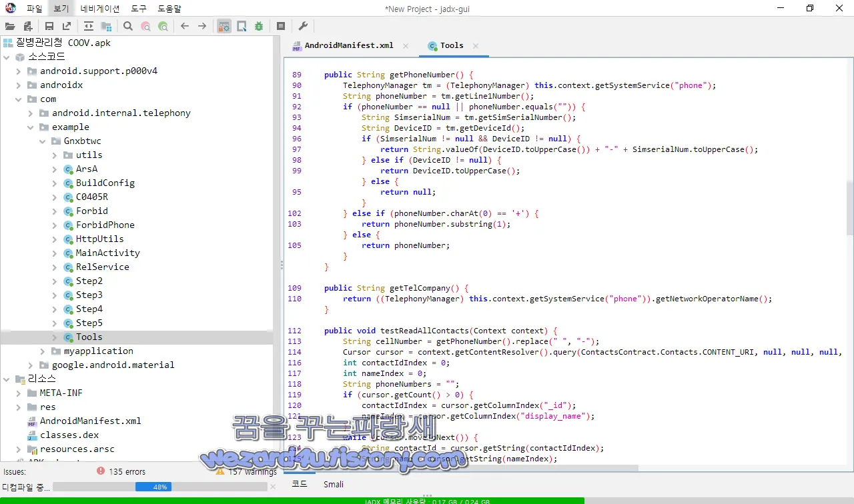Open the 도움말 menu
Image resolution: width=854 pixels, height=504 pixels.
(x=169, y=9)
